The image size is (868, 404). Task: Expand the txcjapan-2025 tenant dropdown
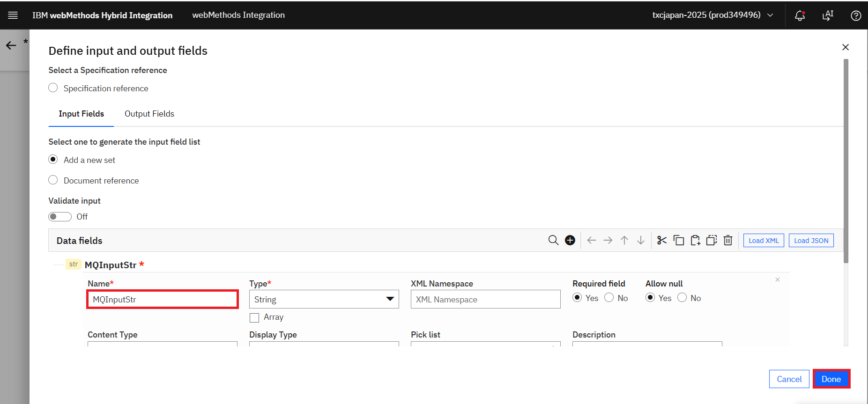(x=712, y=15)
